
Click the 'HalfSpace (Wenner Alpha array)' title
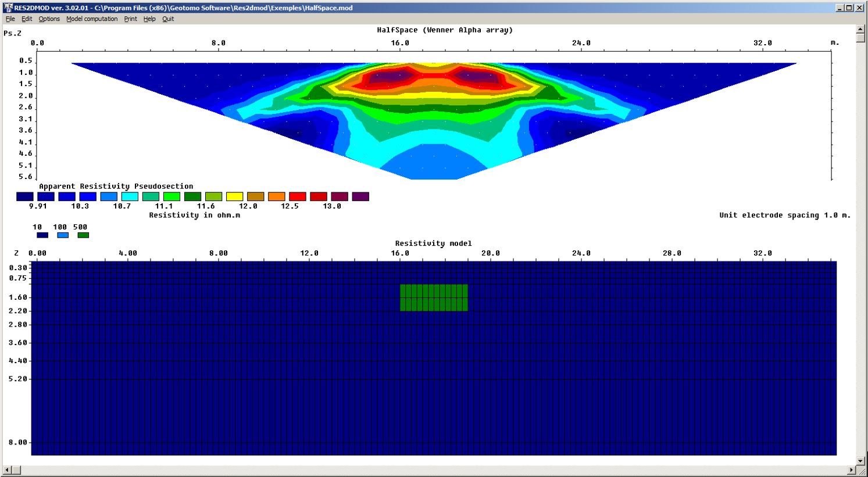coord(445,30)
